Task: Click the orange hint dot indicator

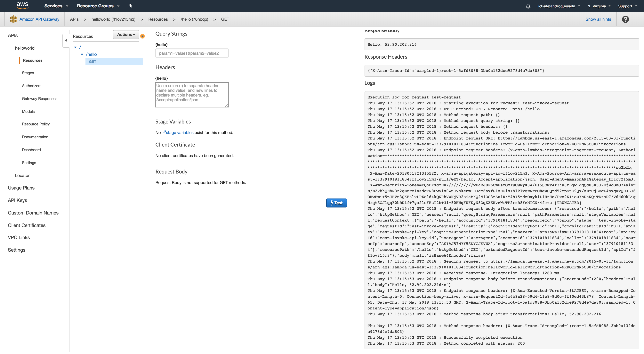Action: click(142, 36)
